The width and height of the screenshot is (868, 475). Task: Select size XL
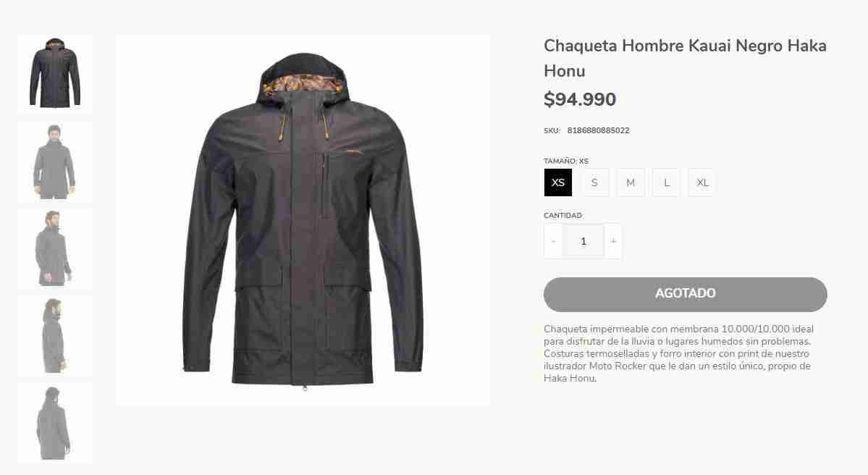pos(702,182)
